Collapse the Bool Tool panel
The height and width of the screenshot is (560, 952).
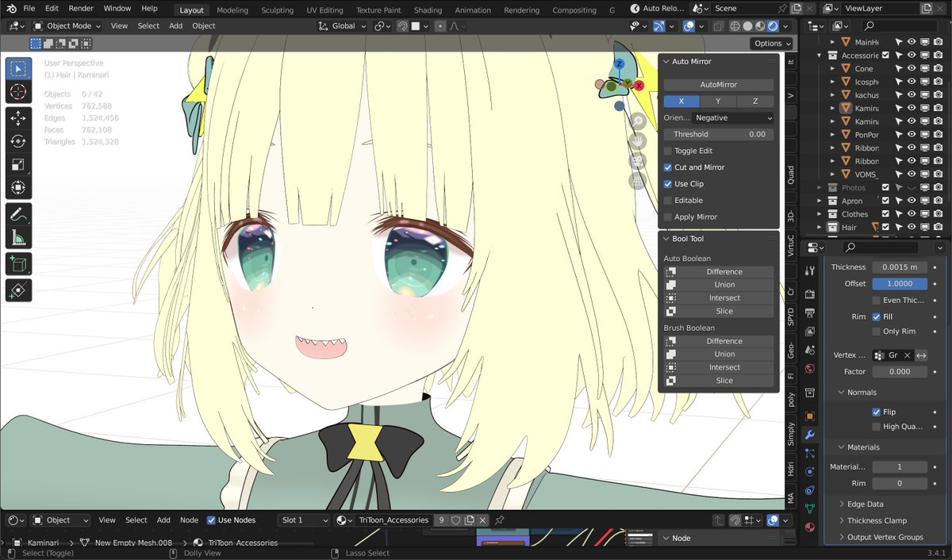pyautogui.click(x=666, y=239)
